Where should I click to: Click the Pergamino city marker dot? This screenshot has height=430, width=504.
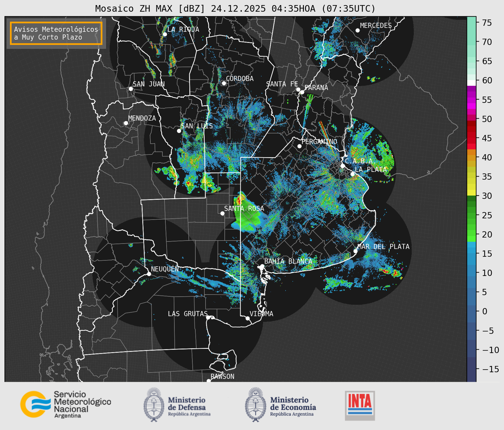[x=299, y=146]
